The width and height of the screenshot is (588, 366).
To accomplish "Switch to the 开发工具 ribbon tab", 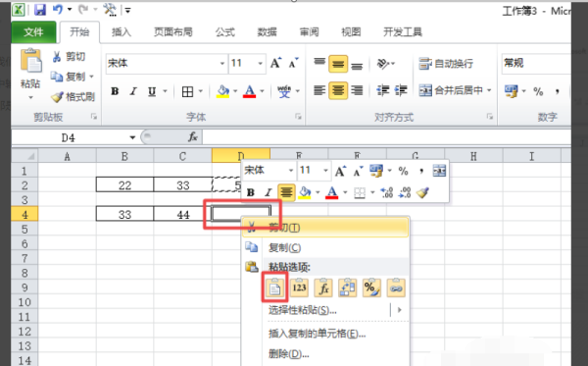I will coord(403,32).
